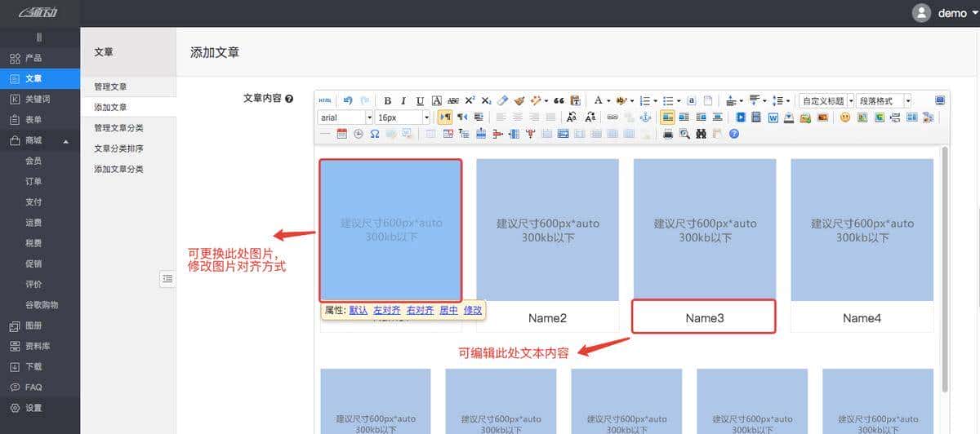The width and height of the screenshot is (980, 434).
Task: Click 居中 in image properties popup
Action: coord(448,310)
